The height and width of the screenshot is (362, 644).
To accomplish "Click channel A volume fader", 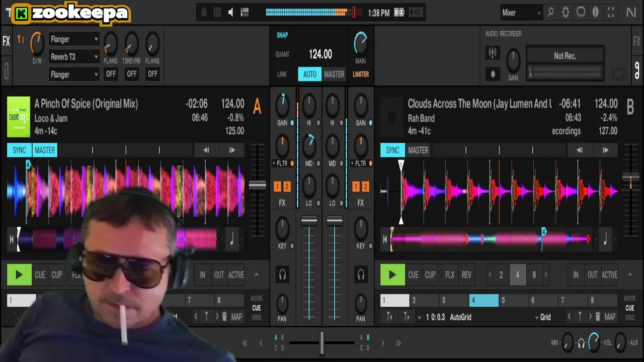I will click(309, 221).
